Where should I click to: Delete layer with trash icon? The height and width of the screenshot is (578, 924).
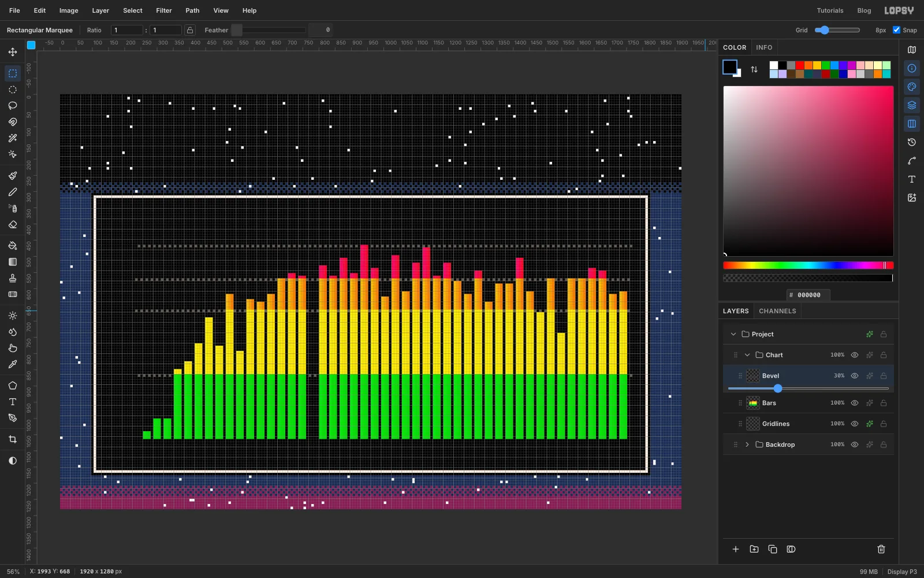[x=881, y=549]
